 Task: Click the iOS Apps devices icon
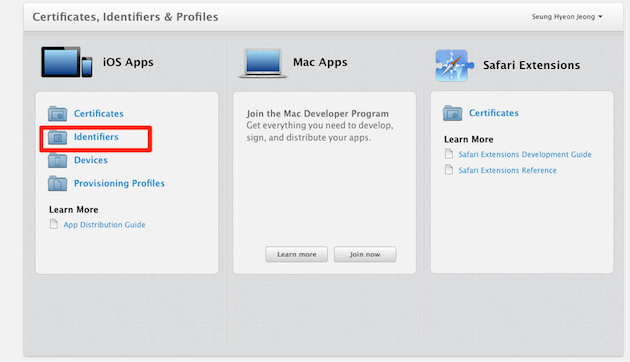click(x=67, y=62)
